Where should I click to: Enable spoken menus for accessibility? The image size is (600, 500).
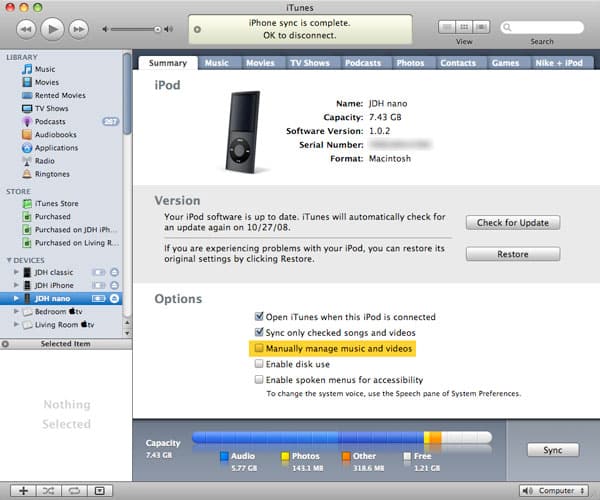pyautogui.click(x=259, y=379)
